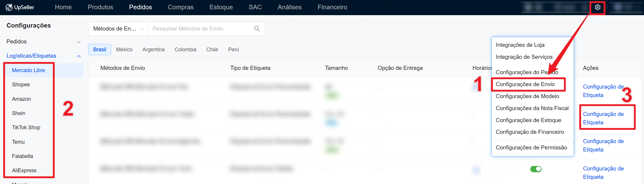Click first row Configuração de Etiqueta link
The height and width of the screenshot is (184, 644).
point(603,91)
